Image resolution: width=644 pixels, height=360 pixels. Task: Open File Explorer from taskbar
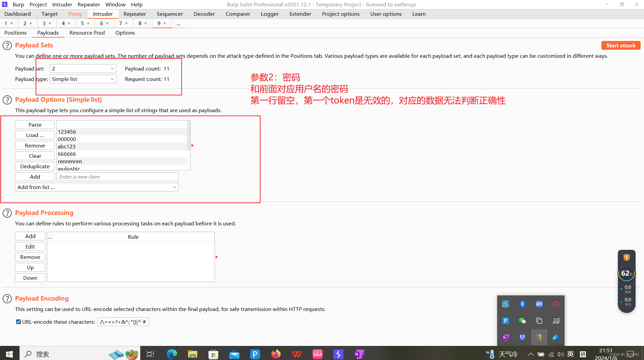coord(193,354)
